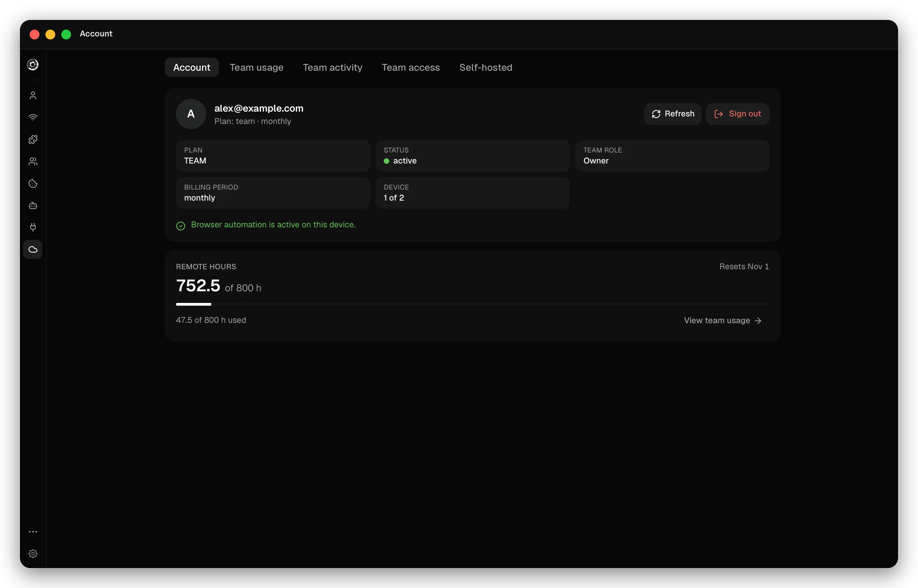Screen dimensions: 918x588
Task: Open the two-people group sidebar icon
Action: pos(33,161)
